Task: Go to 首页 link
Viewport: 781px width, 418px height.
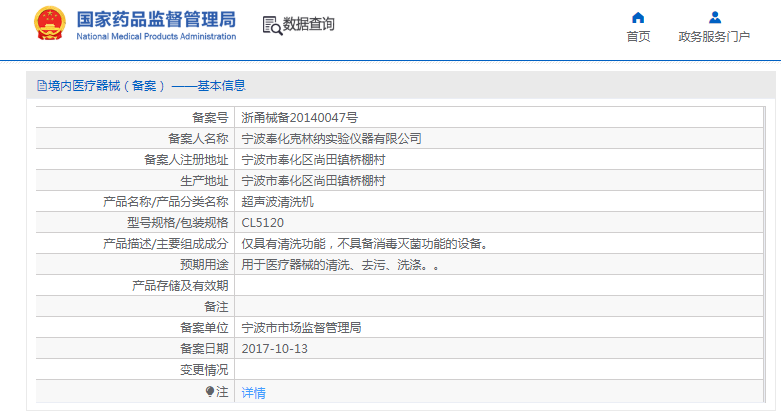Action: click(638, 37)
